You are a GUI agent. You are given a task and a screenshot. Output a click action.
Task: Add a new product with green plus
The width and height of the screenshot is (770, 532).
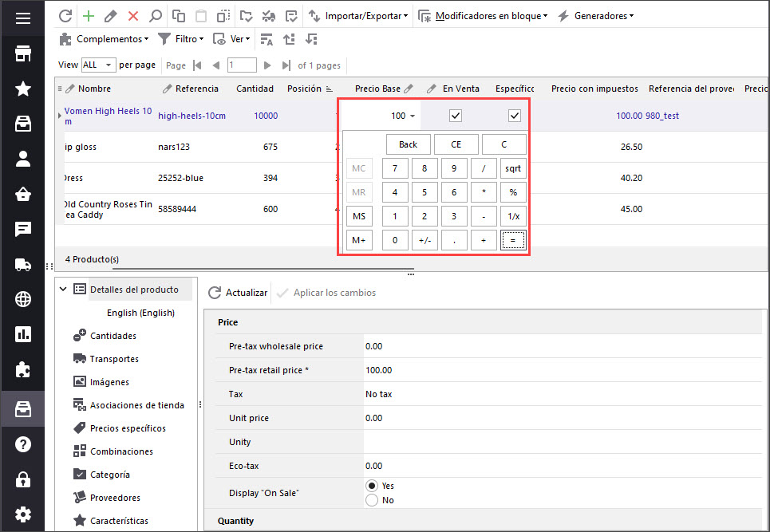pyautogui.click(x=89, y=16)
